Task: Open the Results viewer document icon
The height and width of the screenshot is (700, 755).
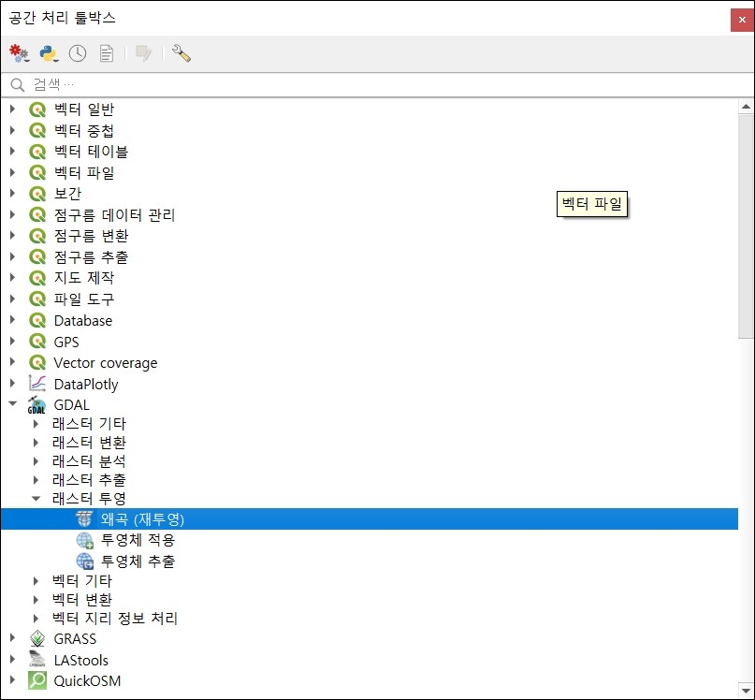Action: 107,53
